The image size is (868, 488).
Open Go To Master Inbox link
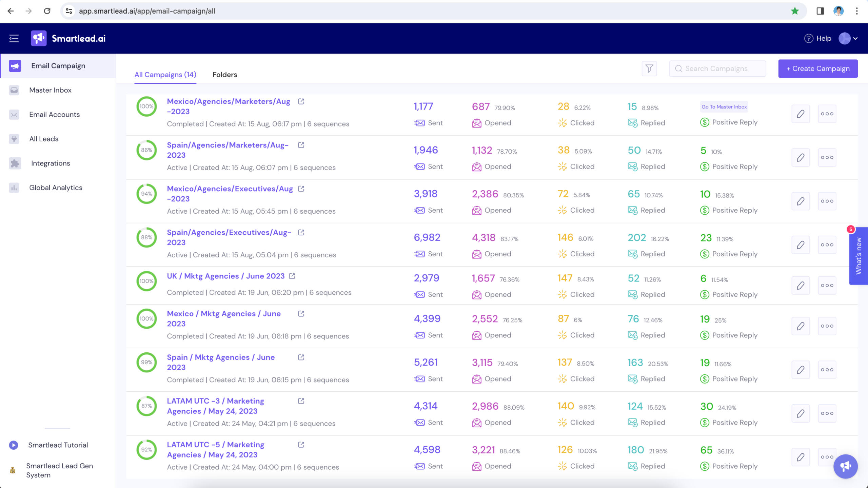coord(724,107)
